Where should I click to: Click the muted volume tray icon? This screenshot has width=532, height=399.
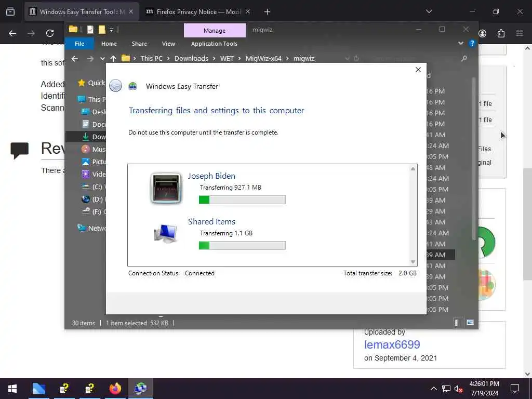[458, 389]
